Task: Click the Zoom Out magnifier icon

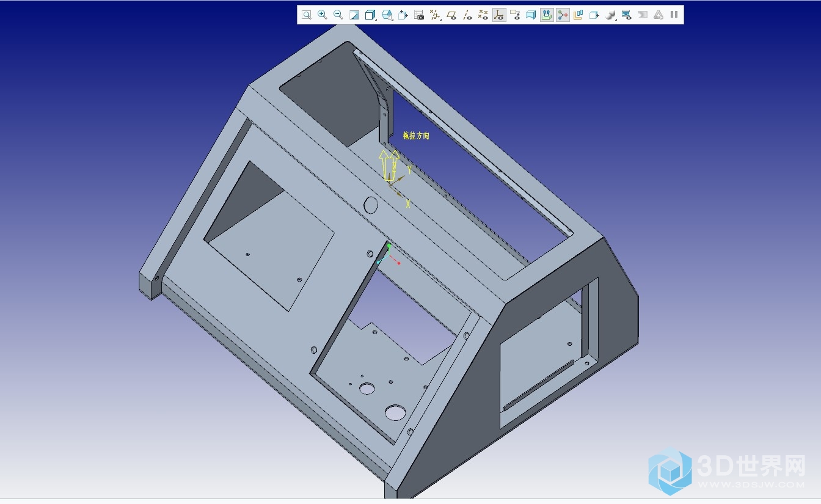Action: [338, 15]
